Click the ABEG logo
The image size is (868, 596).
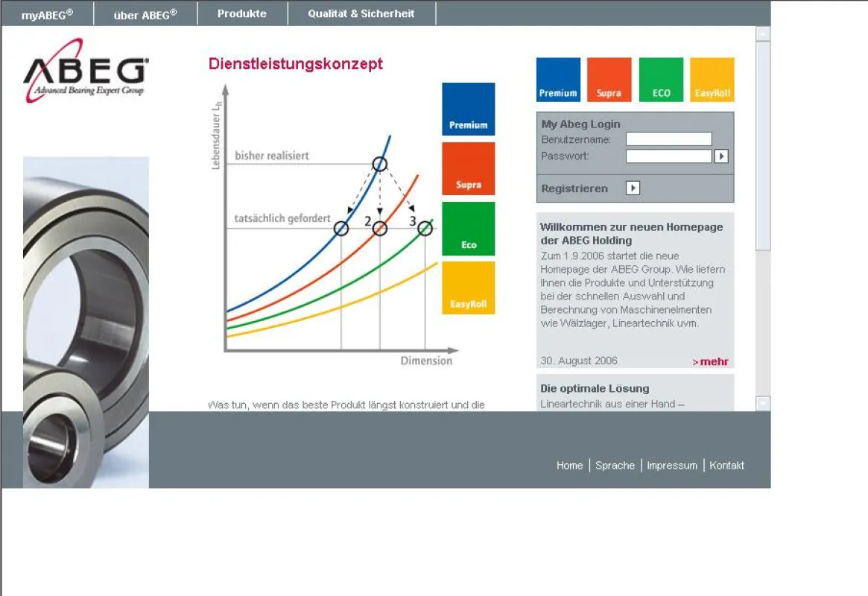86,71
